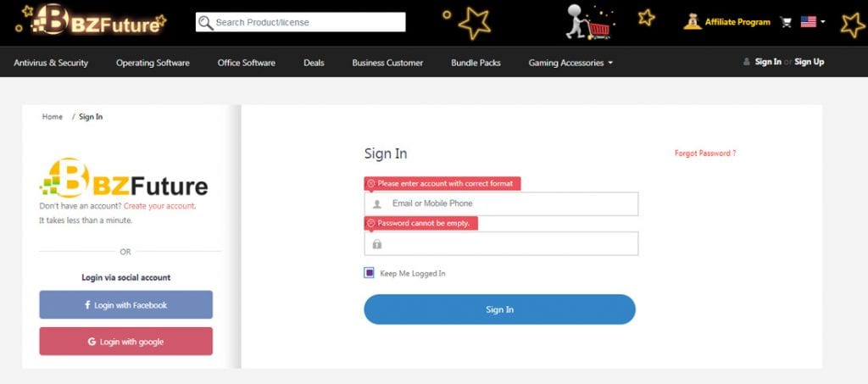Click the US flag language icon
The width and height of the screenshot is (868, 384).
click(x=808, y=22)
